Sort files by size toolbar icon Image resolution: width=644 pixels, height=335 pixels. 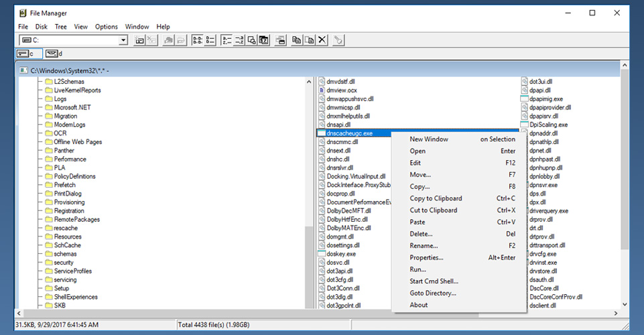[251, 40]
